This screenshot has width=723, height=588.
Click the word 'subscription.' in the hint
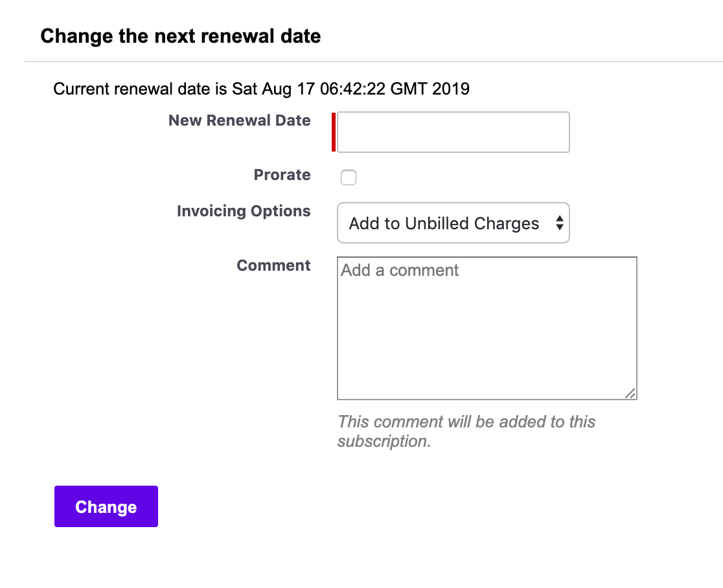[x=384, y=442]
